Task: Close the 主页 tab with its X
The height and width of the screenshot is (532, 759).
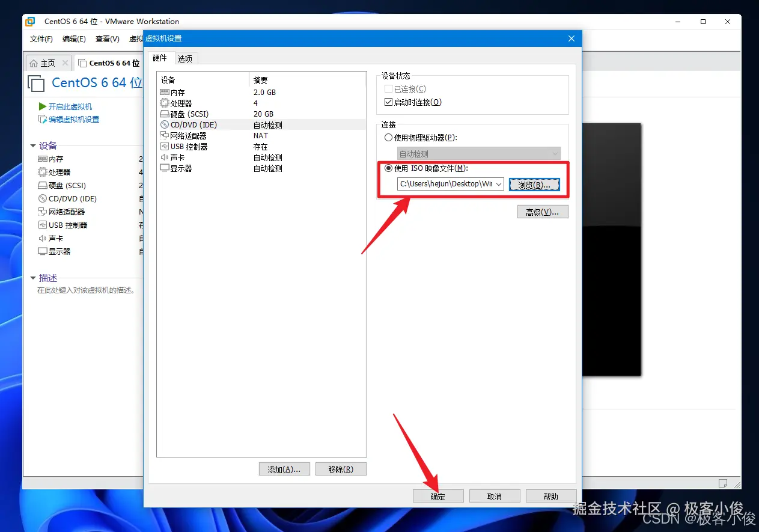Action: click(65, 63)
